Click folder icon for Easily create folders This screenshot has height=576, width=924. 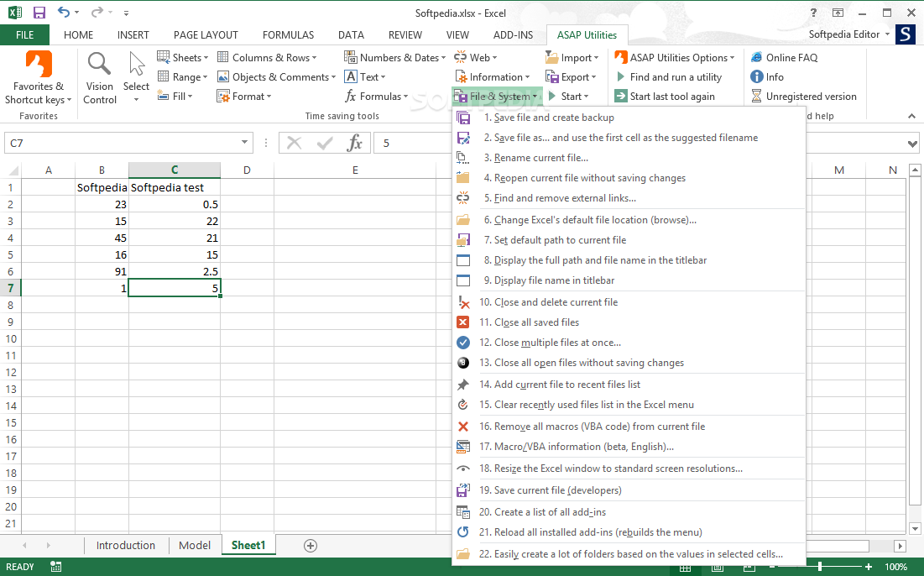pos(463,553)
